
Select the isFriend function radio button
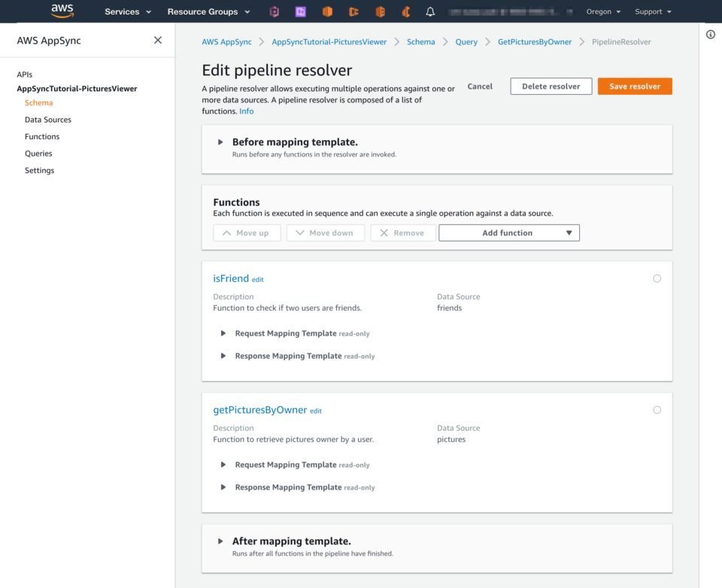pos(657,278)
